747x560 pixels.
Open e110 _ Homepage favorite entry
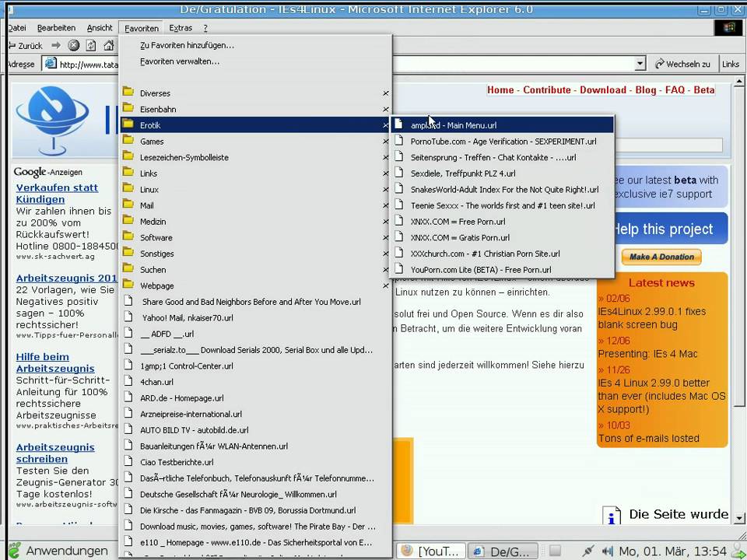point(256,542)
